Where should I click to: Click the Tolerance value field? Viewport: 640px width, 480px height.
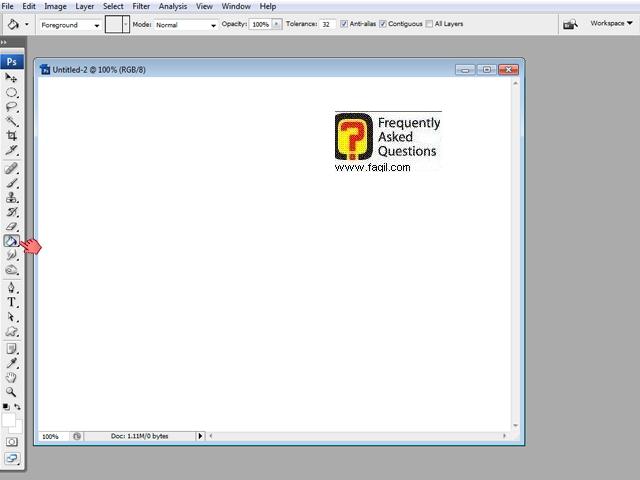(327, 24)
